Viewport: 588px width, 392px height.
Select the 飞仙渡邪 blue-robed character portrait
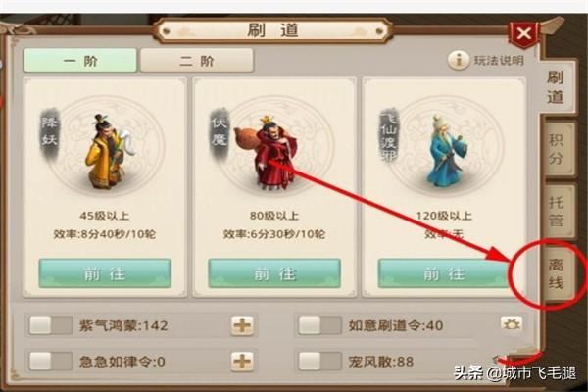[x=445, y=151]
